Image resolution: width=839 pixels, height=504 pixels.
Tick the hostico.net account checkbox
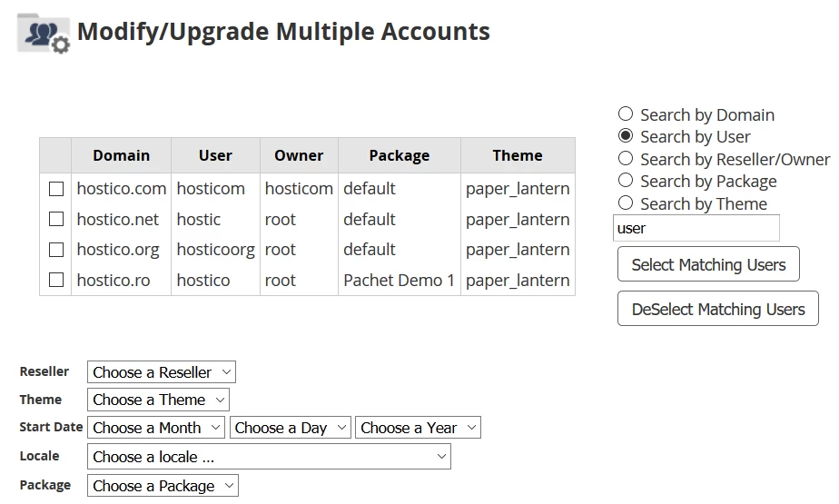point(56,219)
